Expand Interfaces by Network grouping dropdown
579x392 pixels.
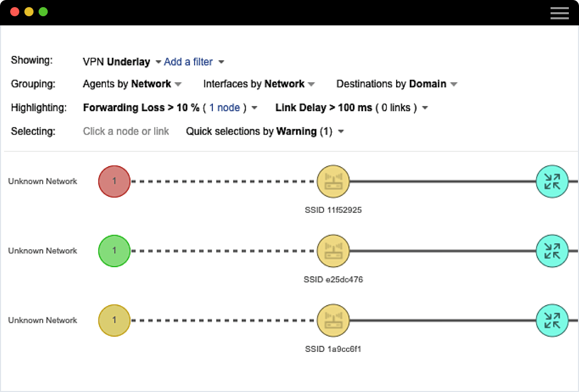coord(311,84)
